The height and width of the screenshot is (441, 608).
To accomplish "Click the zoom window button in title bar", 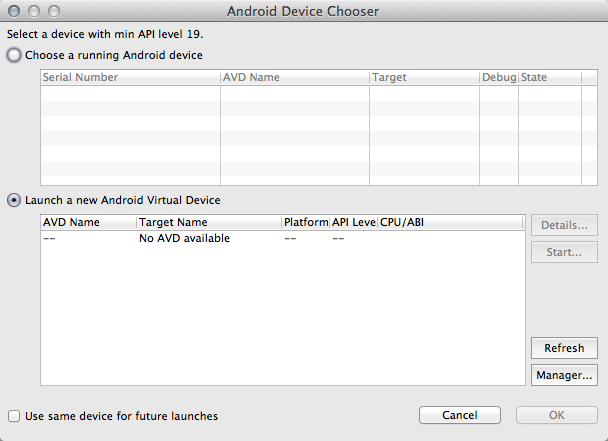I will tap(53, 12).
